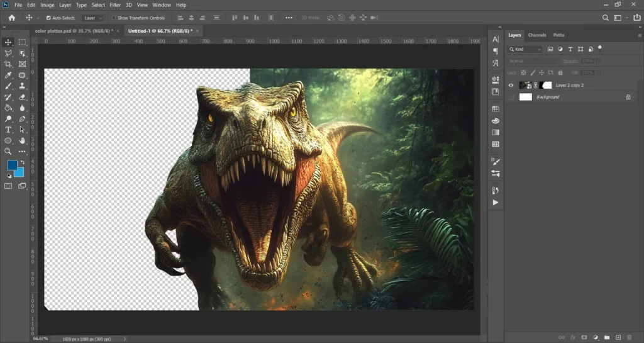Image resolution: width=644 pixels, height=343 pixels.
Task: Show the Background layer visibility box
Action: click(511, 97)
